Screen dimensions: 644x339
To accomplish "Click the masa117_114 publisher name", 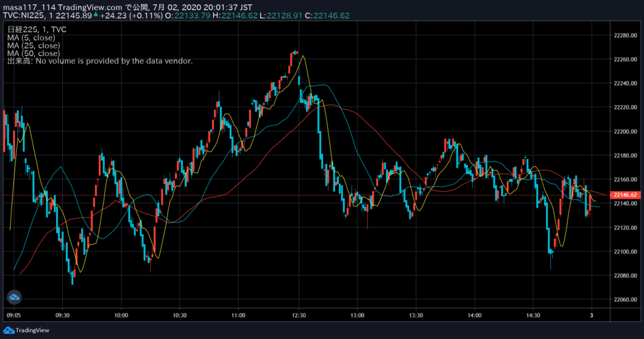I will (29, 8).
